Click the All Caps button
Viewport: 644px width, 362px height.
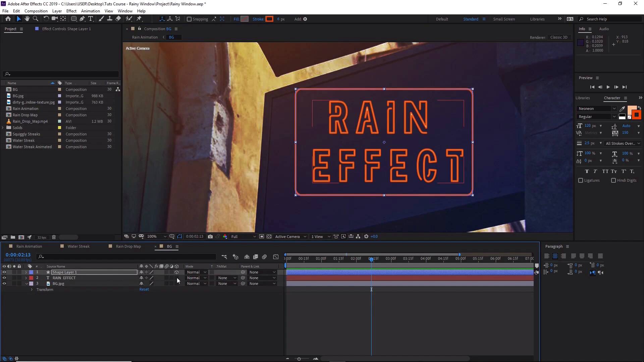605,171
